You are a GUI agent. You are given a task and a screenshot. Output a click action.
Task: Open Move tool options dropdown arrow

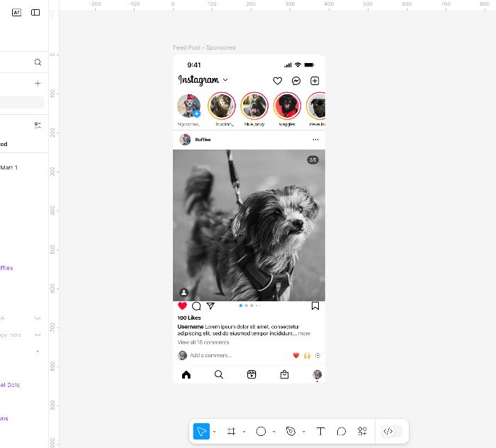[x=215, y=431]
